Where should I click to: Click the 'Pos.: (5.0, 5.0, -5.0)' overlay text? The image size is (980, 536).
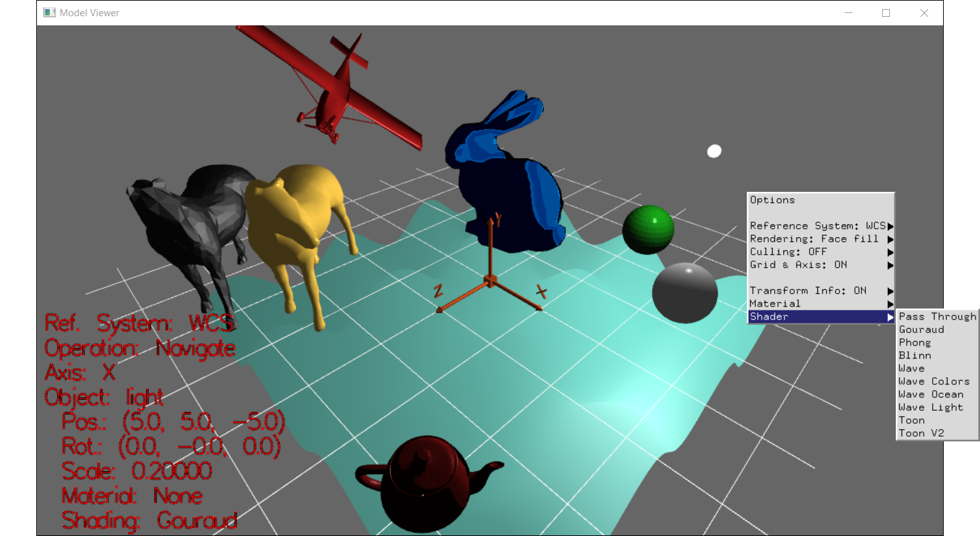[173, 422]
